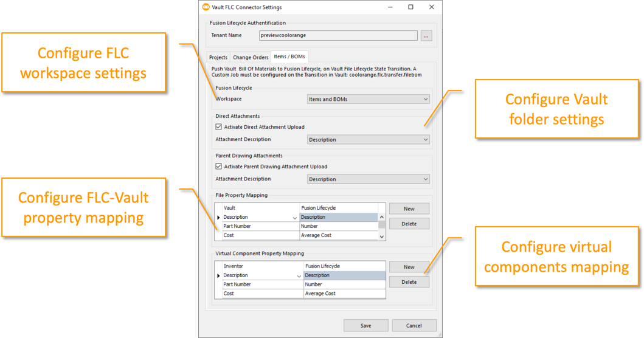
Task: Toggle Activate Parent Drawing Attachment Upload
Action: pyautogui.click(x=219, y=167)
